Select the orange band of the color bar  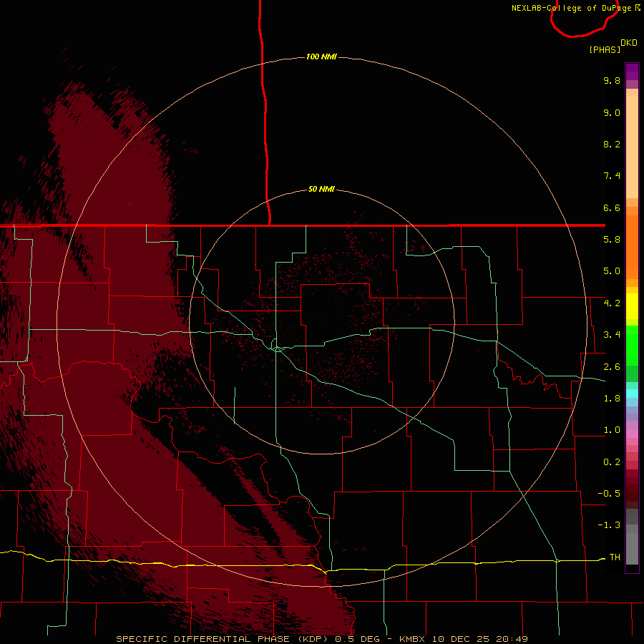pos(632,248)
